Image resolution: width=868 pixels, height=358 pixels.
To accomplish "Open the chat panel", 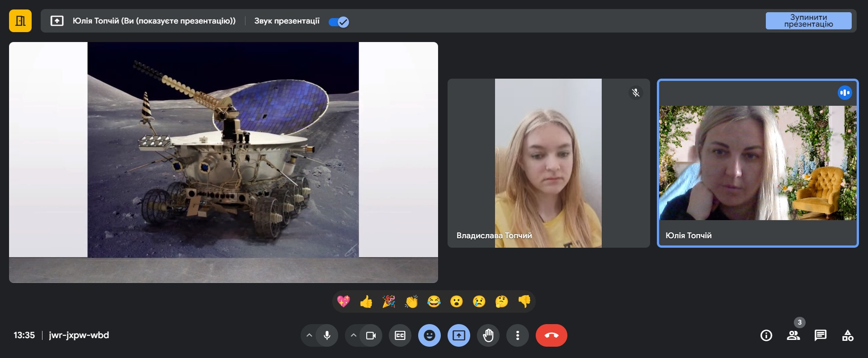I will 821,335.
